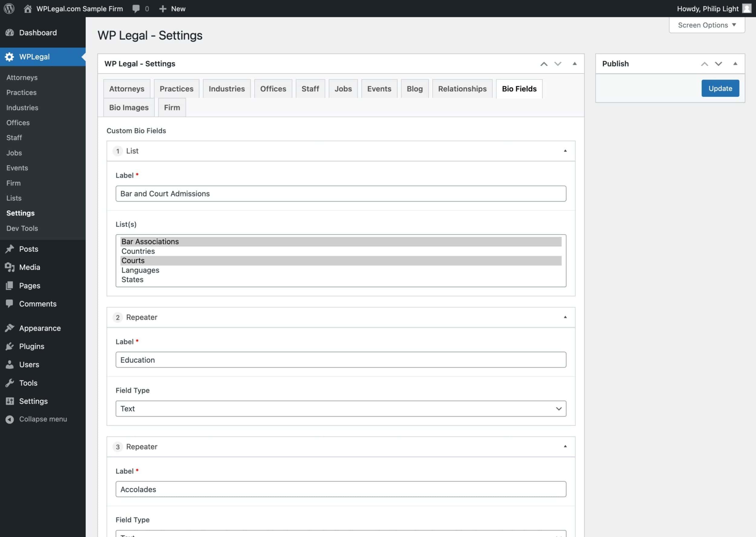Click the row number 3 handle for Repeater

click(117, 447)
